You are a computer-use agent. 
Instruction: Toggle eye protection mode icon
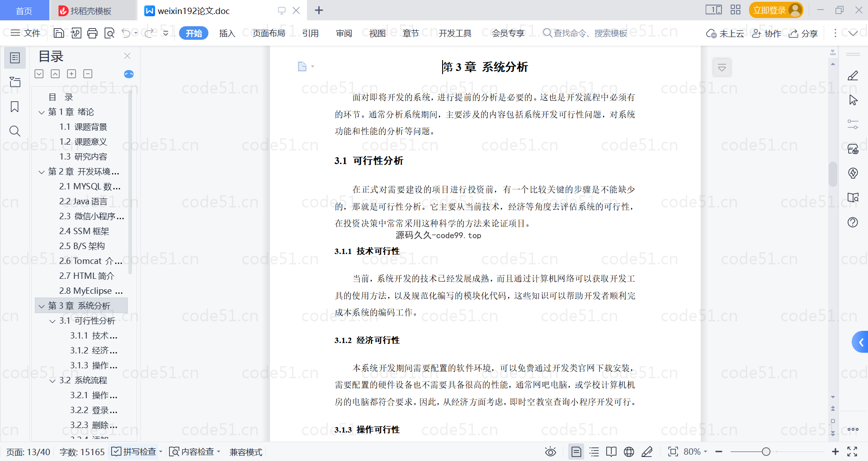pyautogui.click(x=550, y=452)
